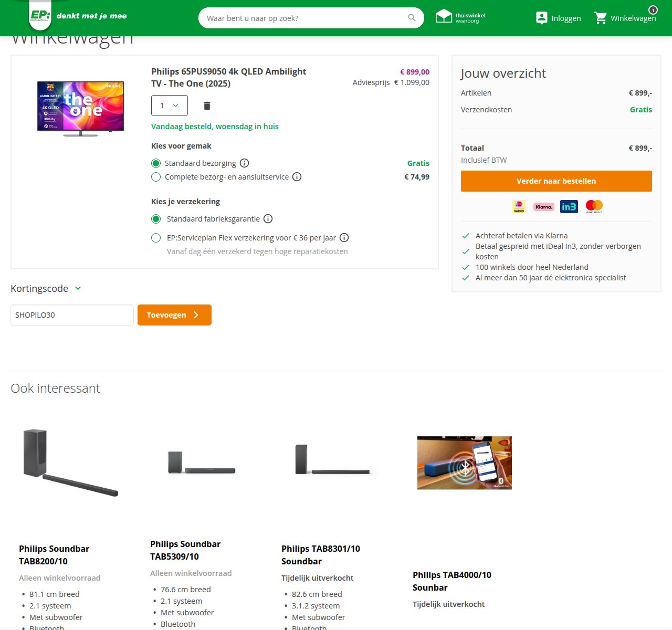Click Totaal € 899,- amount
672x630 pixels.
pos(640,148)
